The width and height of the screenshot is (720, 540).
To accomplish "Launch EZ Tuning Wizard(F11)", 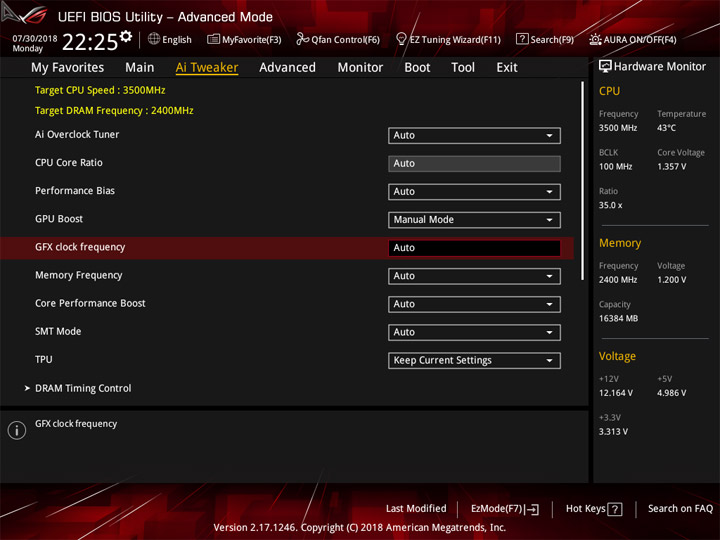I will click(448, 39).
